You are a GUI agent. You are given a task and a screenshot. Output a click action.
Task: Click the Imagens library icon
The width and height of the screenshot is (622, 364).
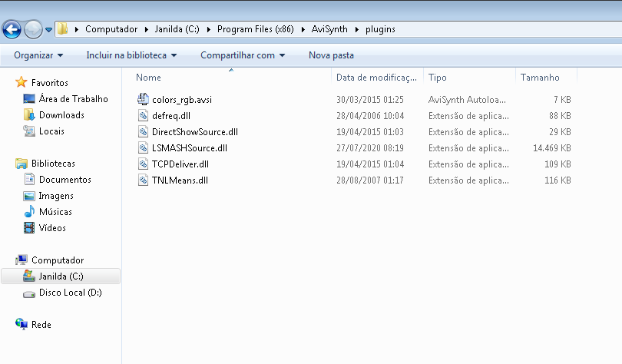pyautogui.click(x=29, y=196)
